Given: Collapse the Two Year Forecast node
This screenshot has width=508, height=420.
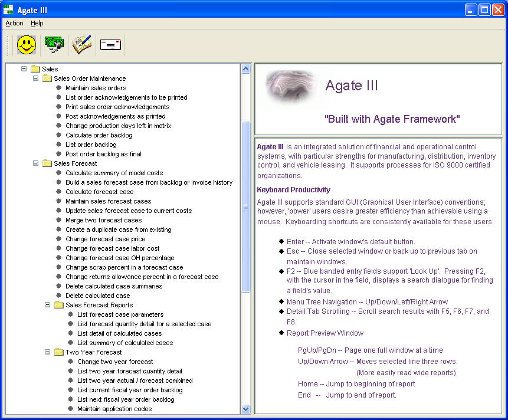Looking at the screenshot, I should click(x=47, y=352).
